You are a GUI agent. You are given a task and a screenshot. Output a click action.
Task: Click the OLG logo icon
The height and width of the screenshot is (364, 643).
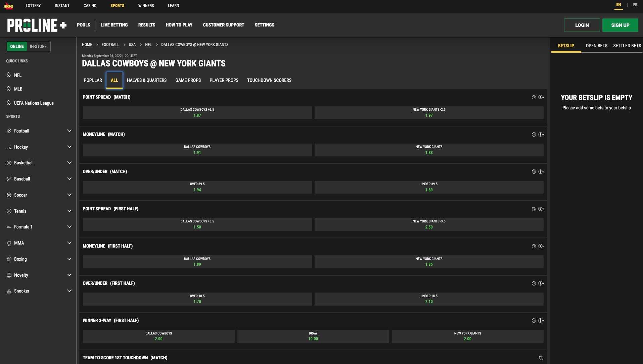click(x=9, y=6)
